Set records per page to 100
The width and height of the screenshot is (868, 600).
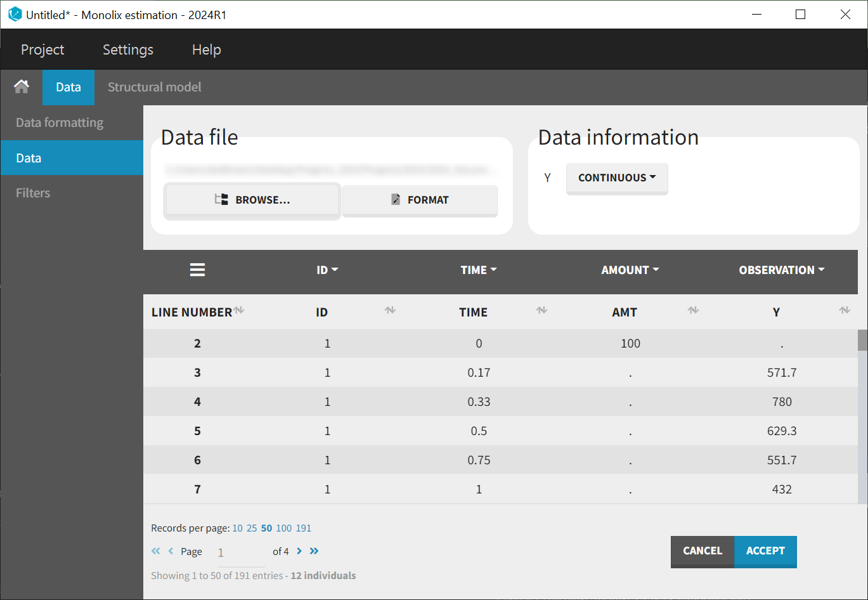pyautogui.click(x=283, y=528)
